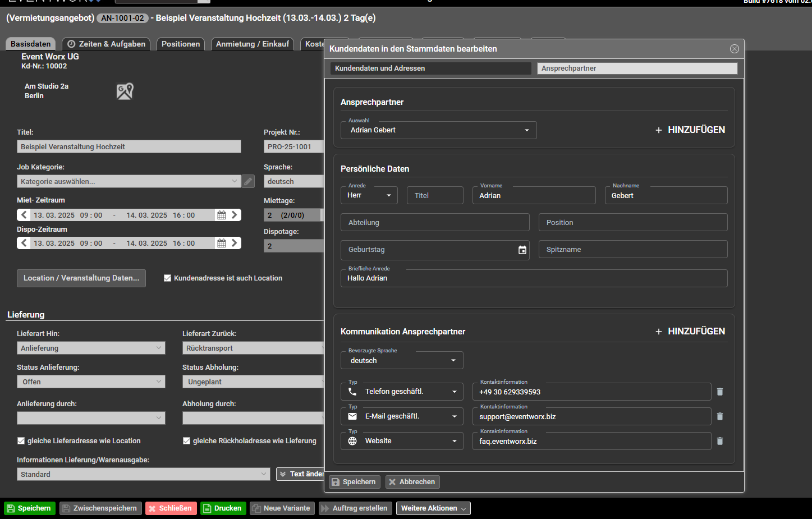Viewport: 812px width, 519px height.
Task: Click Auftrag erstellen button
Action: [x=355, y=508]
